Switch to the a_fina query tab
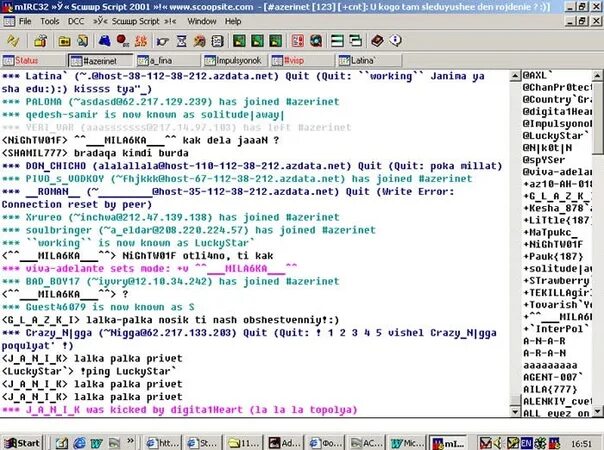This screenshot has height=450, width=604. pyautogui.click(x=168, y=60)
